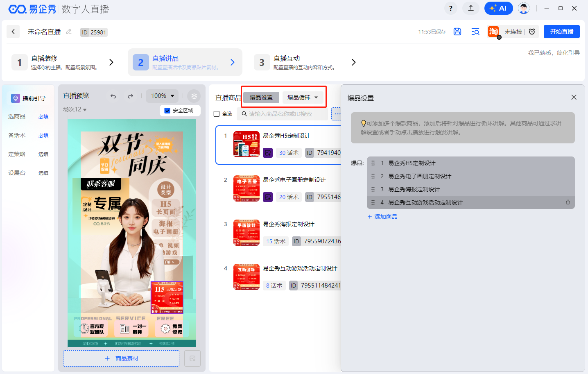Click the 开始直播 button
The height and width of the screenshot is (374, 588).
(x=562, y=32)
